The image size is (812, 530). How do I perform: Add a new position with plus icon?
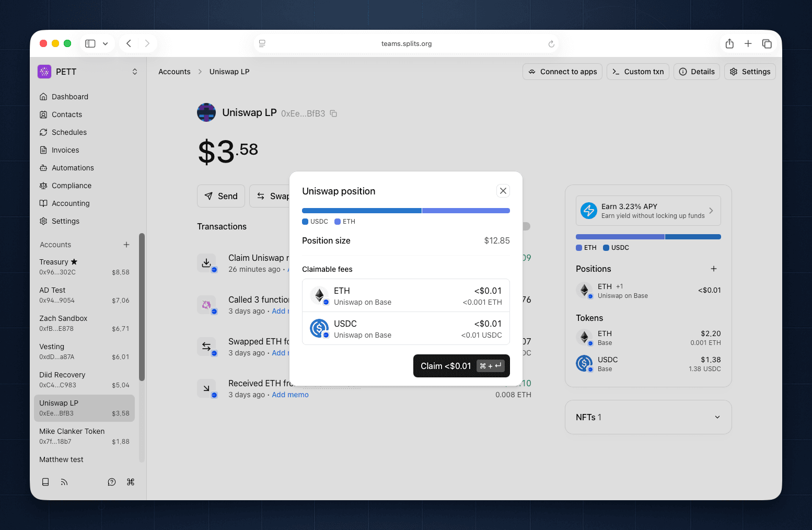click(x=714, y=269)
